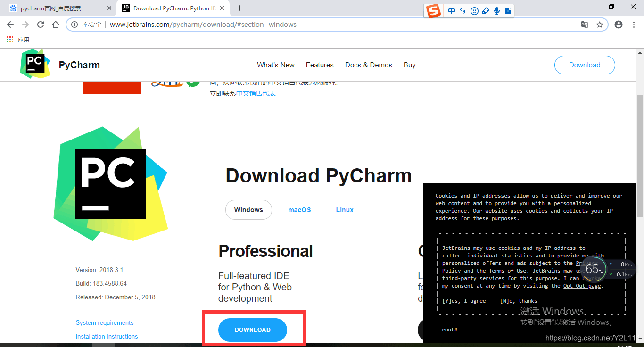Open the Docs & Demos menu item

[369, 65]
